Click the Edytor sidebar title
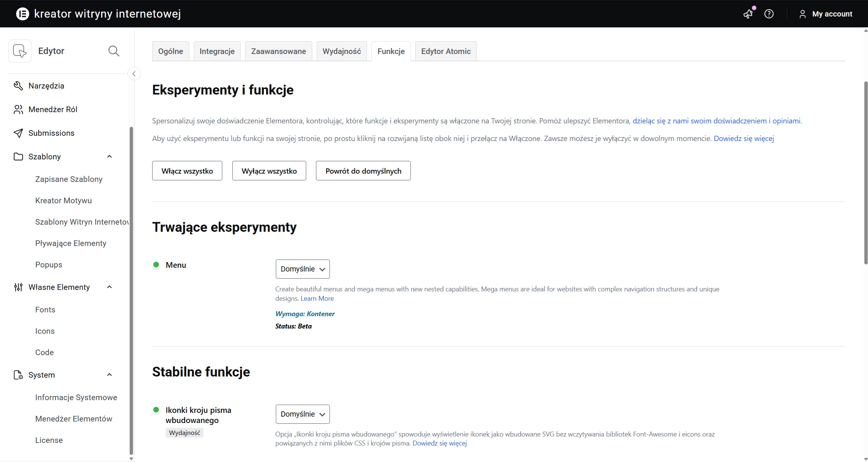Image resolution: width=868 pixels, height=462 pixels. 51,51
